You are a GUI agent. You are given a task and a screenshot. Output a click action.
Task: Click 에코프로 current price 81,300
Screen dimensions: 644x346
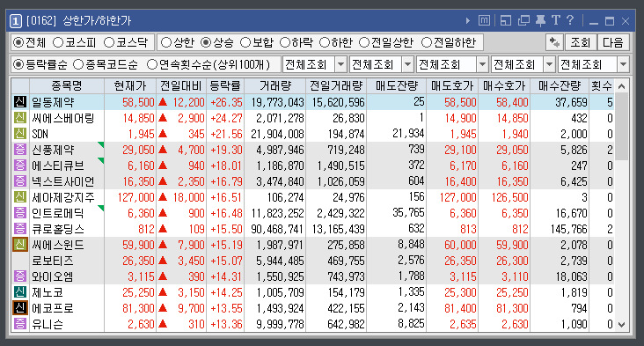(x=138, y=308)
